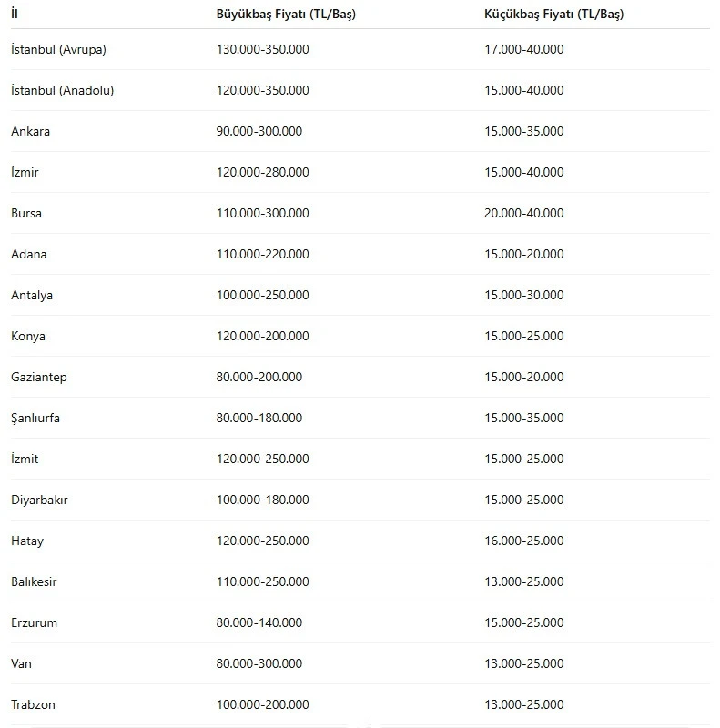The height and width of the screenshot is (728, 720).
Task: Click the Antalya city cell
Action: point(32,295)
